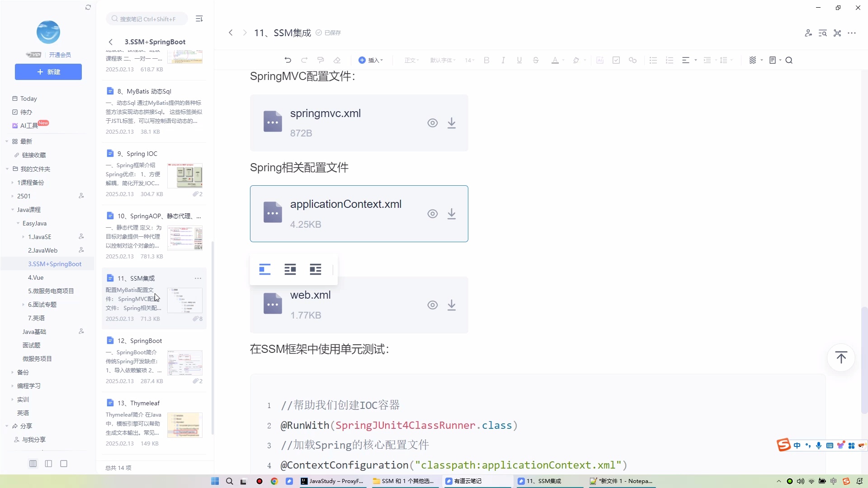
Task: Insert a to-do checkbox from the toolbar
Action: coord(616,60)
